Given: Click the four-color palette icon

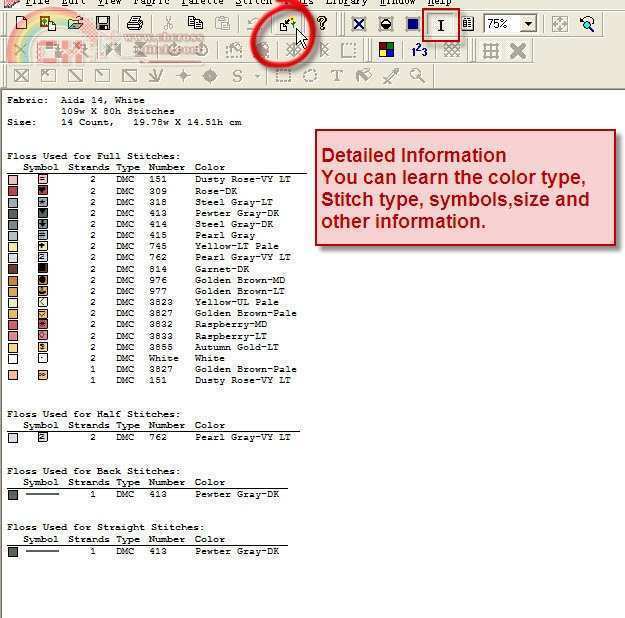Looking at the screenshot, I should [x=386, y=50].
